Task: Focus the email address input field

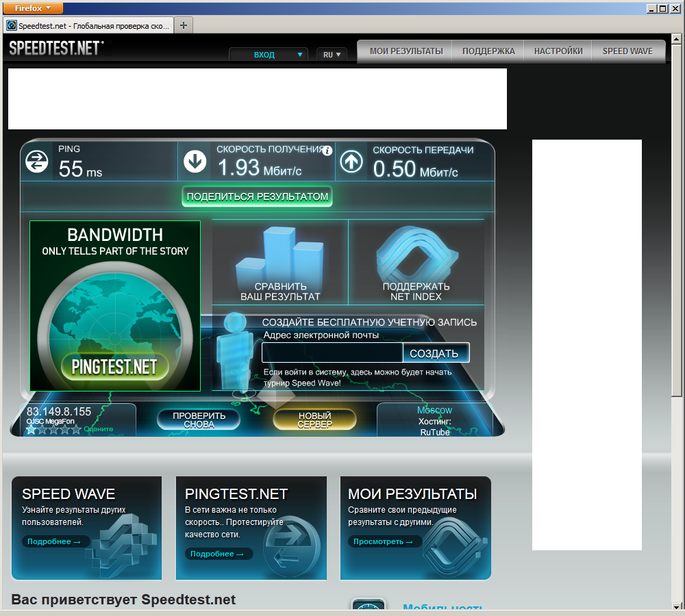Action: pyautogui.click(x=332, y=352)
